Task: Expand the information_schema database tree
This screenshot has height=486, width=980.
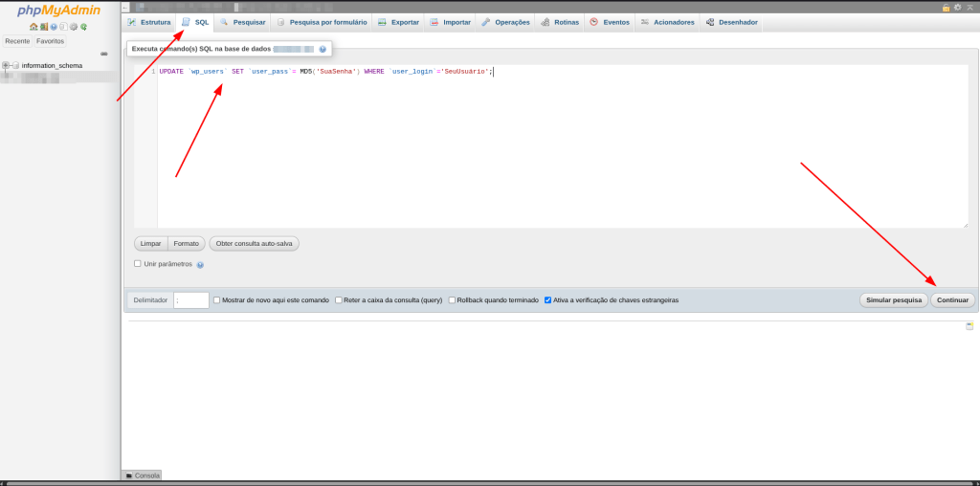Action: click(6, 65)
